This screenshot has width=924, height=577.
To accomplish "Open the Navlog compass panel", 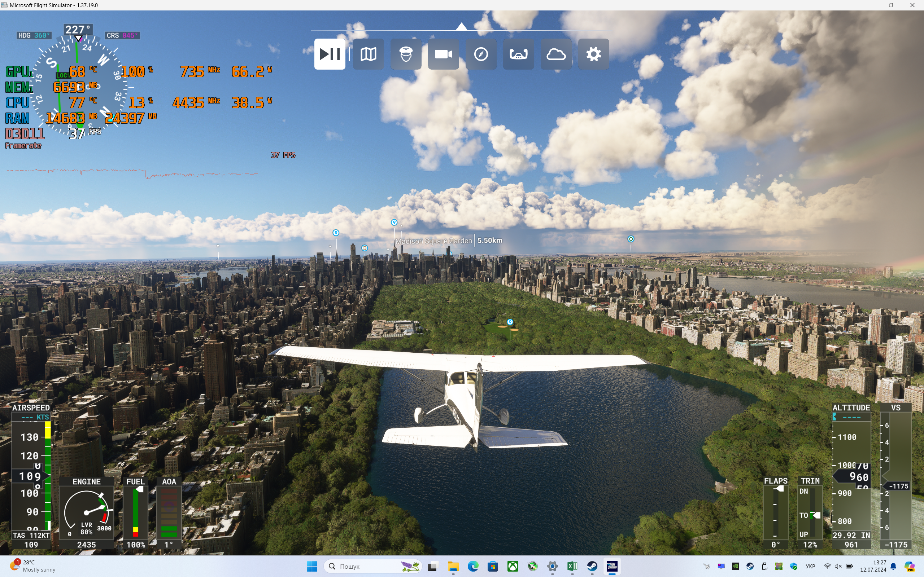I will tap(481, 54).
